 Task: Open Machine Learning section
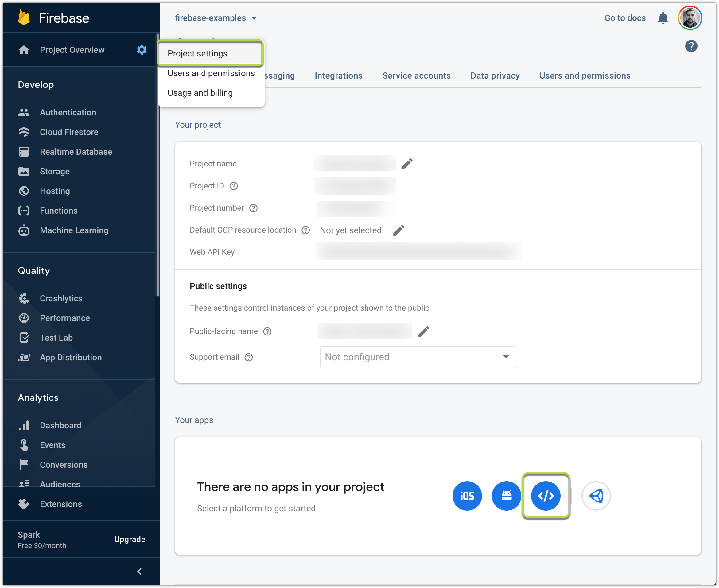pyautogui.click(x=74, y=230)
